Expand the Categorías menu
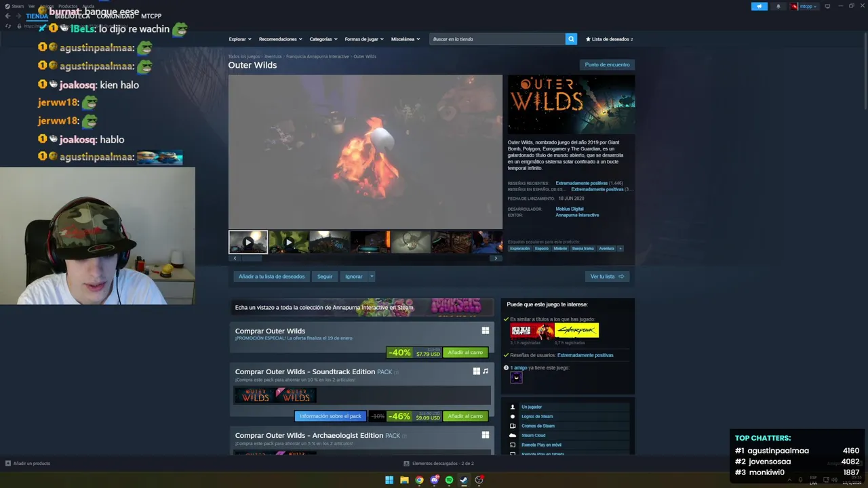The height and width of the screenshot is (488, 868). [x=323, y=39]
